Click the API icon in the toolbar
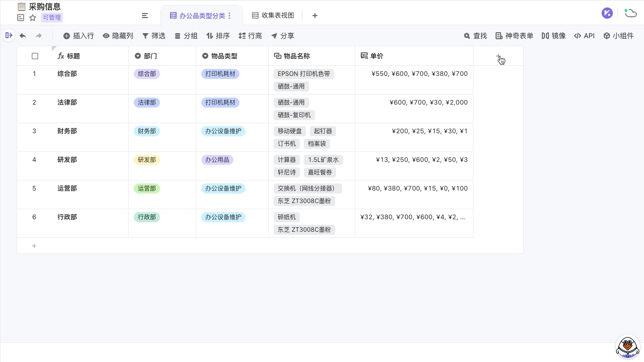 click(x=584, y=36)
